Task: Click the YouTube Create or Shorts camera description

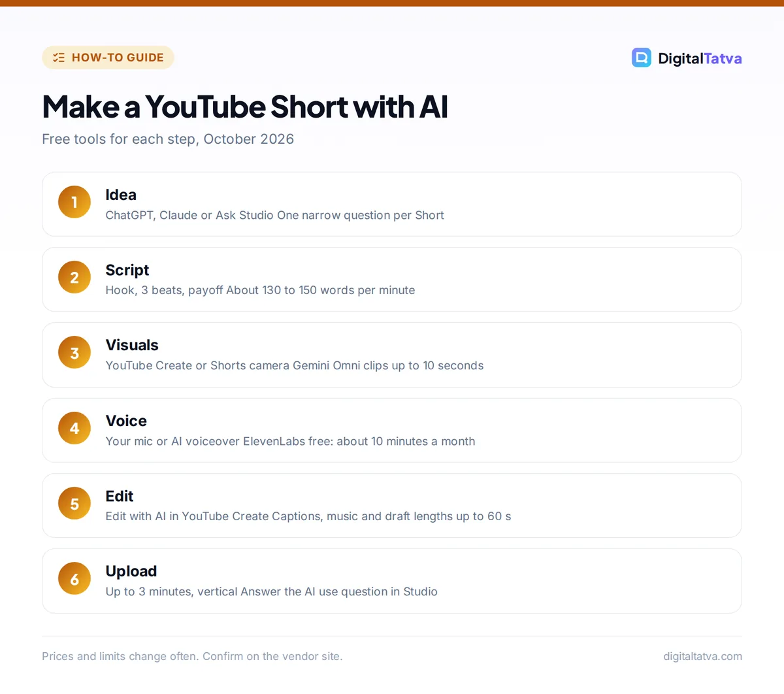Action: pos(295,365)
